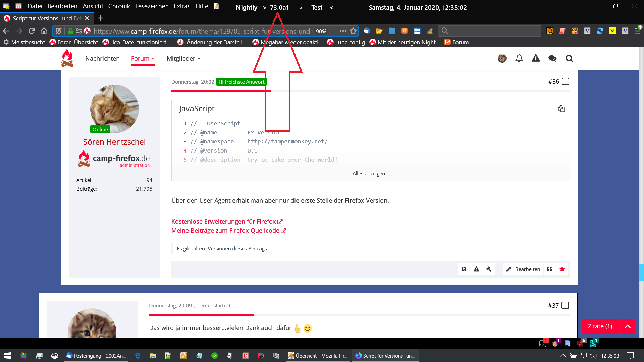Copy code with the clipboard icon
This screenshot has width=644, height=362.
[x=561, y=109]
